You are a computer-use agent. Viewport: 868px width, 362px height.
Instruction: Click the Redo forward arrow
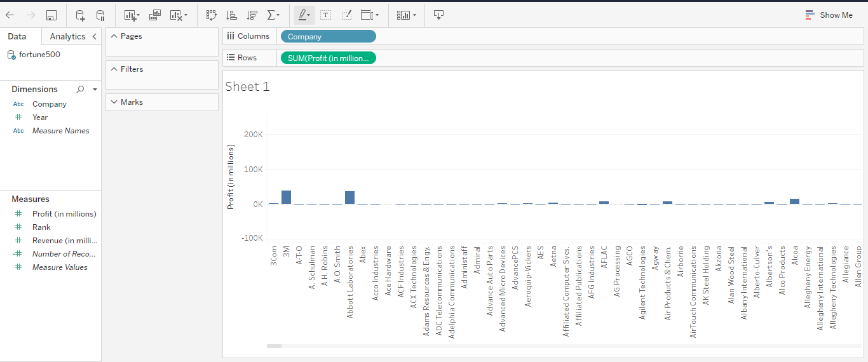point(31,15)
